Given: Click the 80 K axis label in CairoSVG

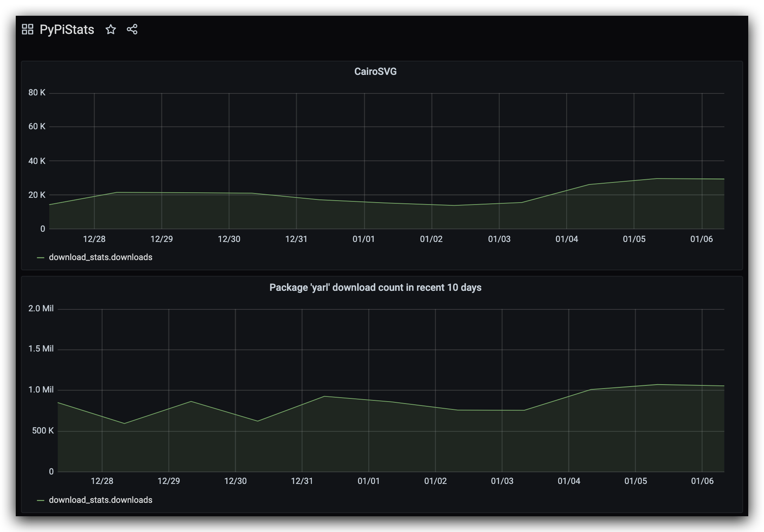Looking at the screenshot, I should point(37,93).
